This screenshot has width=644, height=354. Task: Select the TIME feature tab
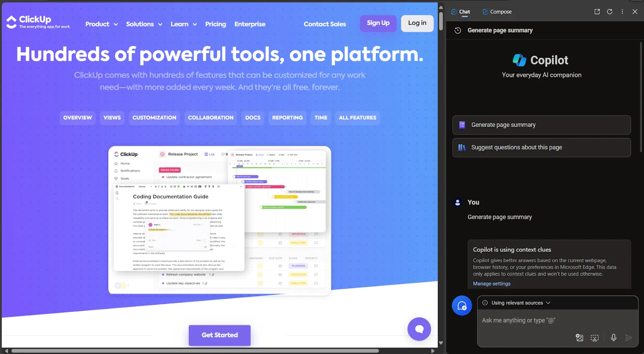[321, 118]
